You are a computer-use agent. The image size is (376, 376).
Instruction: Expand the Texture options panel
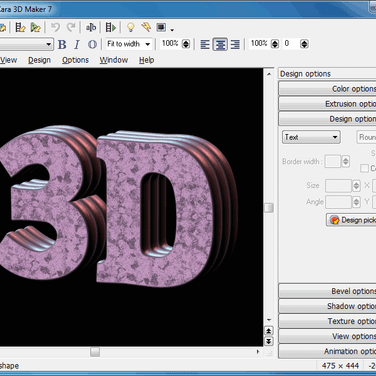tap(327, 321)
